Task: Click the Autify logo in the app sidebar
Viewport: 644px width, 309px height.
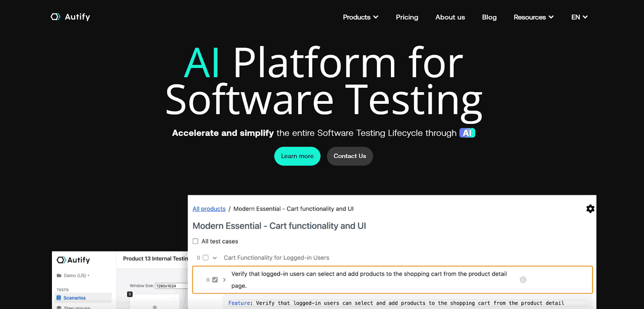Action: pos(73,260)
